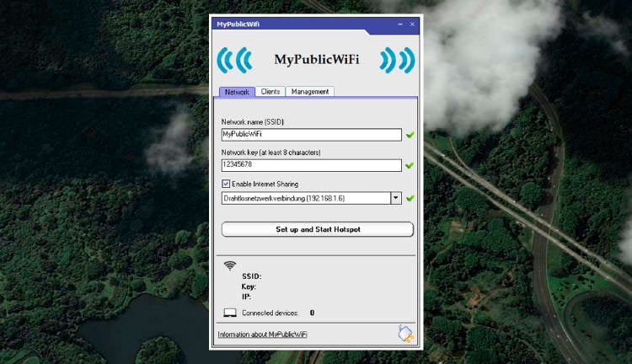
Task: Go to the Management tab
Action: tap(310, 92)
